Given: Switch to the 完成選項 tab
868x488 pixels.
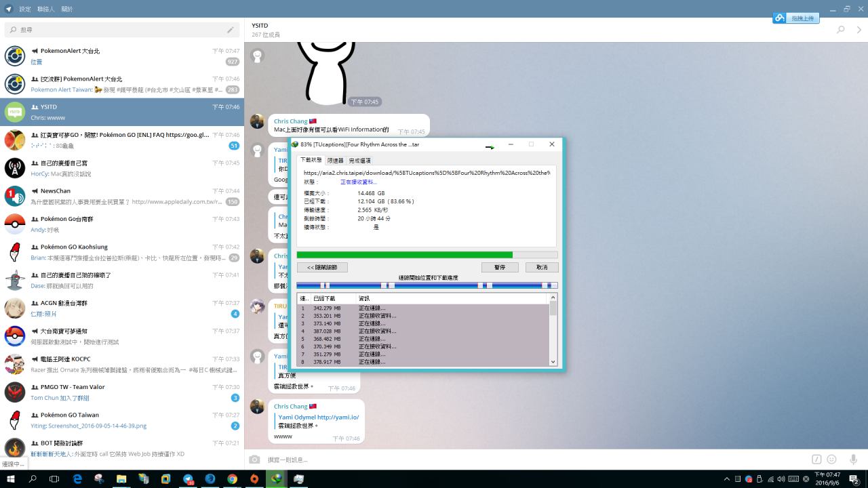Looking at the screenshot, I should click(x=359, y=161).
